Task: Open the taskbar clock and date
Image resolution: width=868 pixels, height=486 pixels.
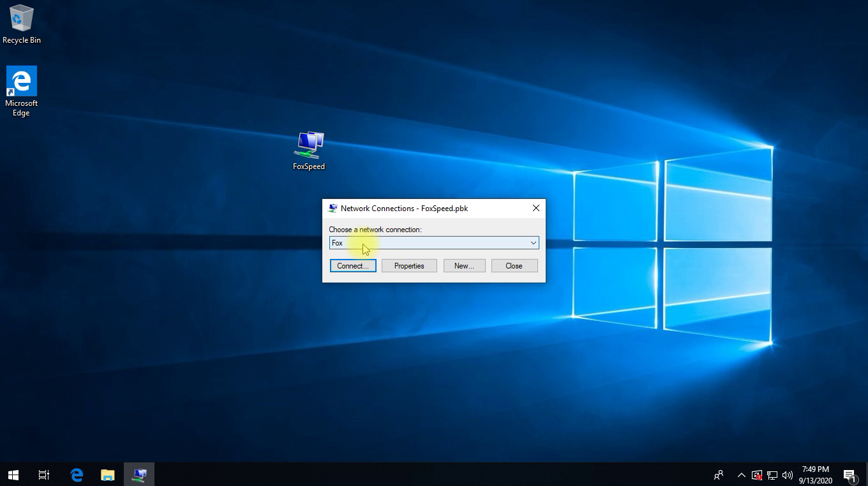Action: [815, 475]
